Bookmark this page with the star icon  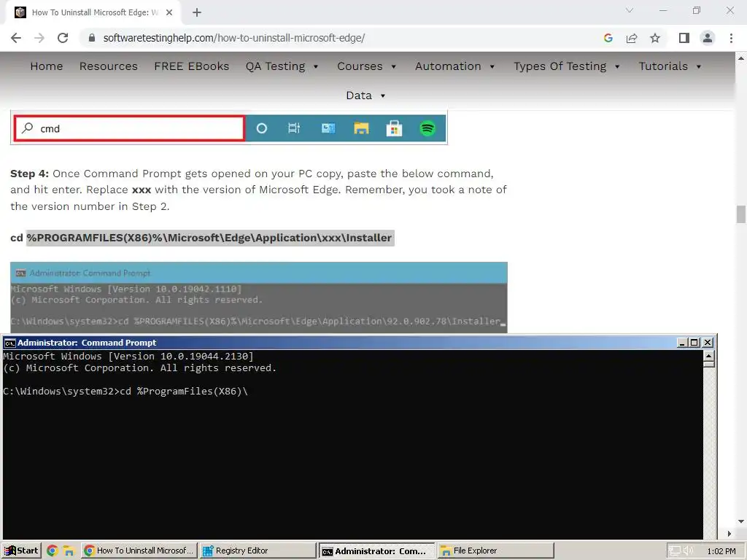[x=655, y=38]
